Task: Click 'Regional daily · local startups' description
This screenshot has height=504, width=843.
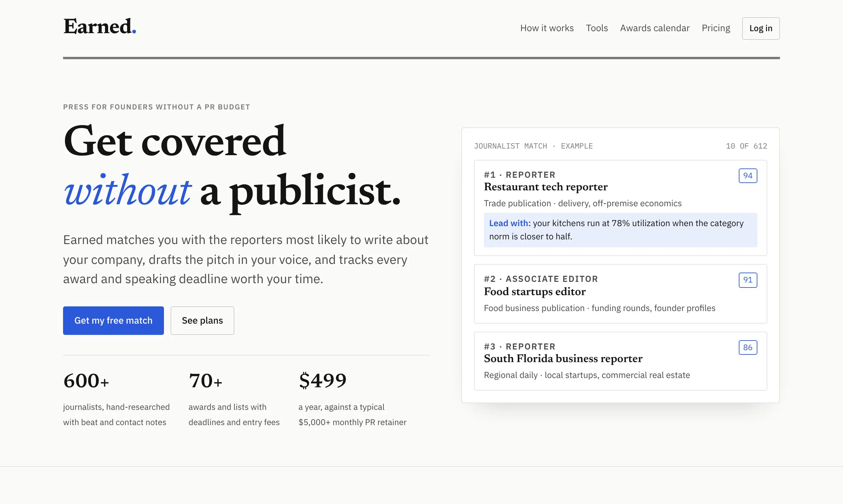Action: pos(587,375)
